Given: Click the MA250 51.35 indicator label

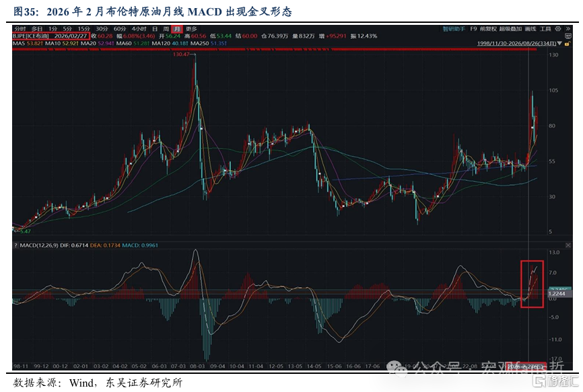Looking at the screenshot, I should (x=209, y=43).
